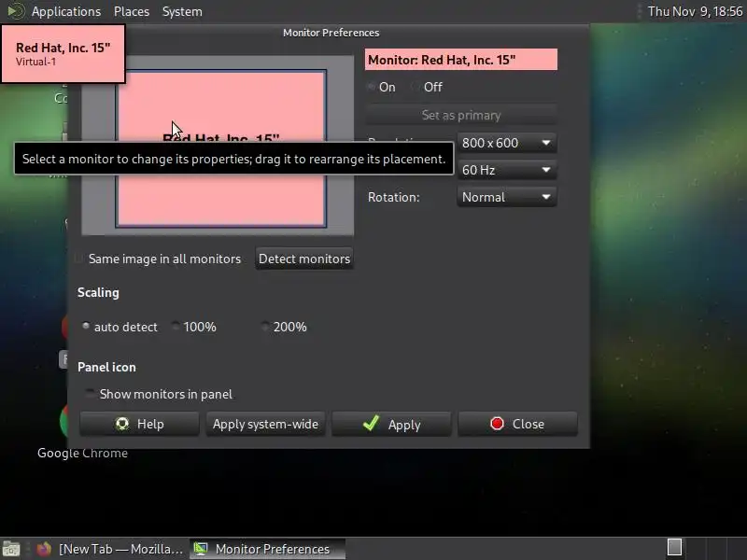The height and width of the screenshot is (560, 747).
Task: Open the Applications menu
Action: [66, 11]
